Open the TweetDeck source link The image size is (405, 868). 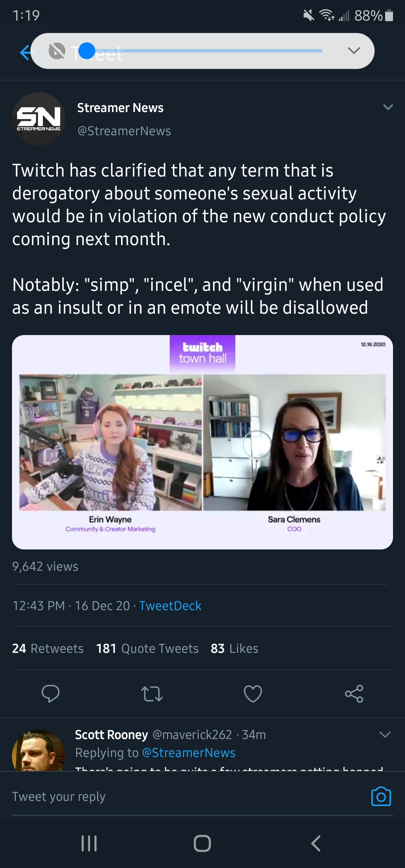point(170,606)
